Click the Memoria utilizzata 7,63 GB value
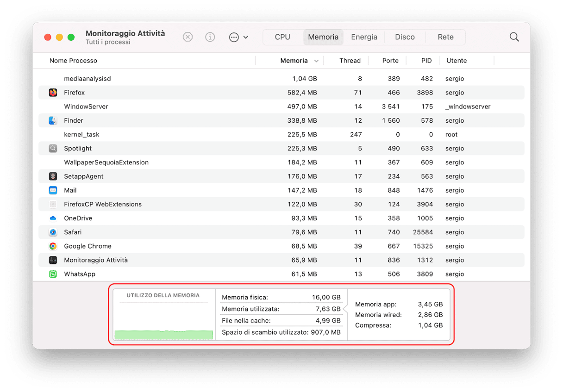563x392 pixels. pos(329,309)
